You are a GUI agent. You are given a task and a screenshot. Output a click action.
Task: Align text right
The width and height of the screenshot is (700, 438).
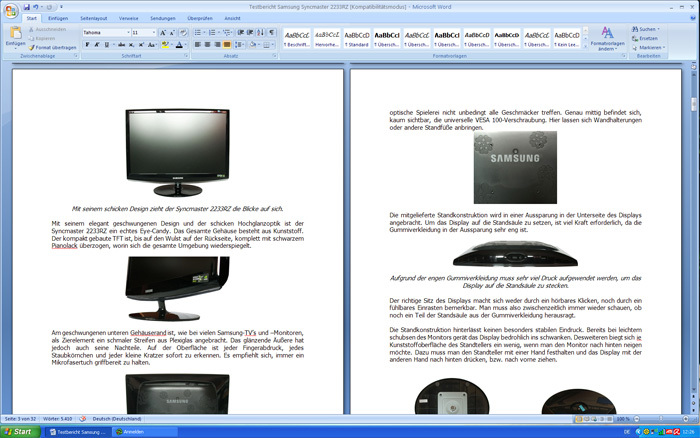[x=217, y=45]
